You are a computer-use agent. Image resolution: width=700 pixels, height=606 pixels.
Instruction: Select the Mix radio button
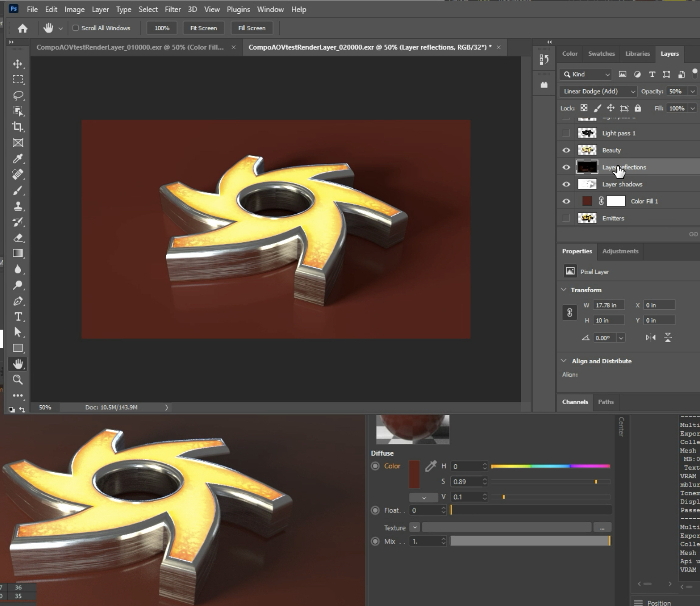coord(375,541)
